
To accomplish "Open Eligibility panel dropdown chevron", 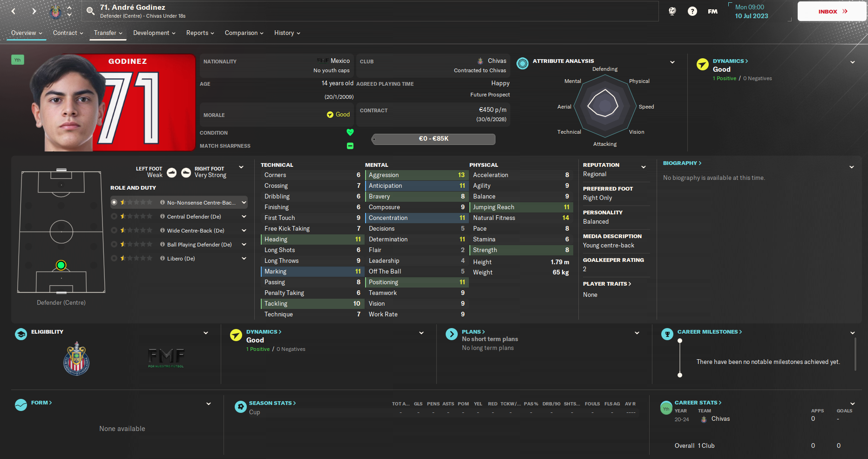I will click(206, 333).
